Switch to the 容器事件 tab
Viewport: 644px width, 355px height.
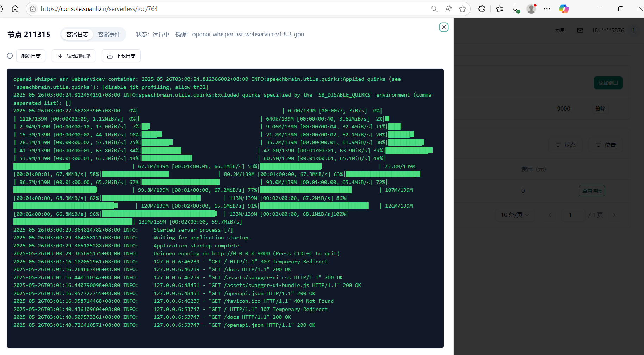point(109,34)
